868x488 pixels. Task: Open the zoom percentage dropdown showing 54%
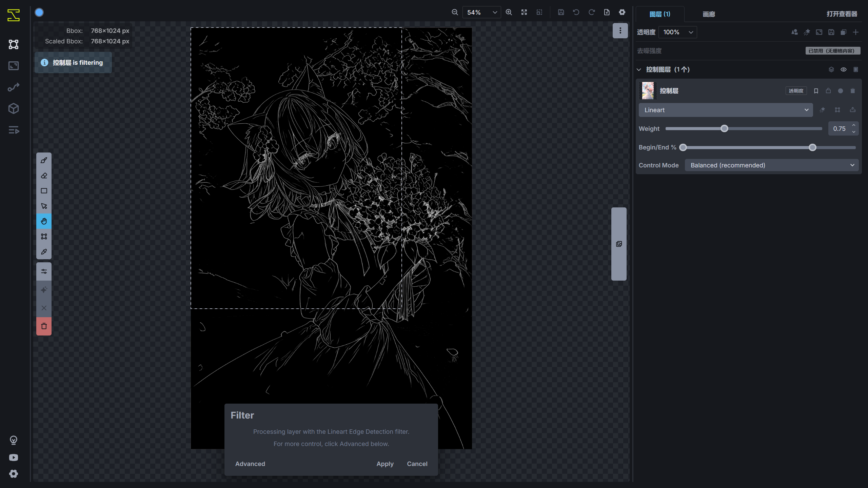481,12
